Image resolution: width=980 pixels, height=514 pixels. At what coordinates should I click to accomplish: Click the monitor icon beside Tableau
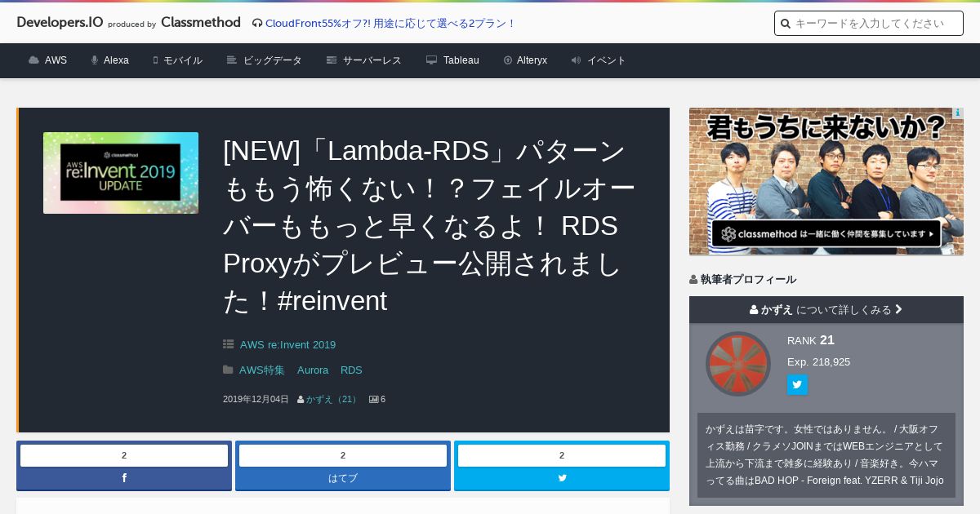pos(432,60)
